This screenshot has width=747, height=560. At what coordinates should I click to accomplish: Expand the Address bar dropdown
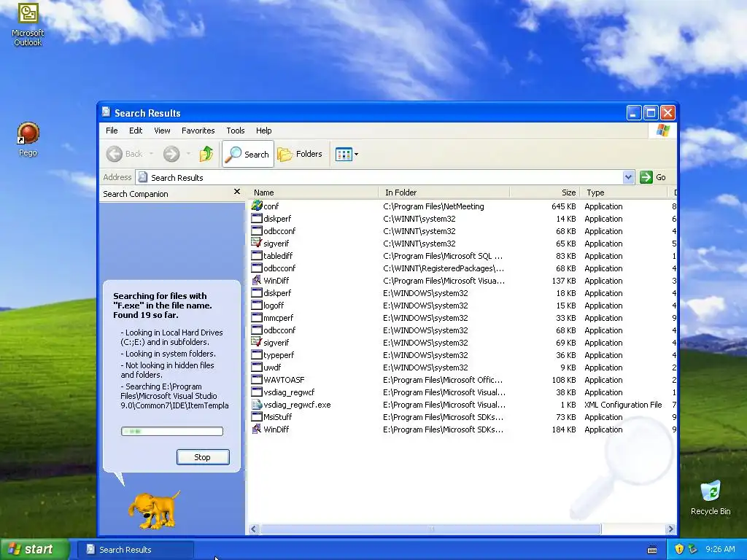pyautogui.click(x=628, y=177)
